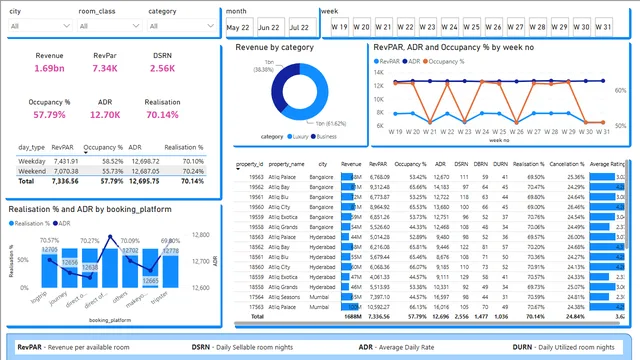Select property row 18563 Atliq Palace Hyderabad
Viewport: 640px width, 360px height.
click(x=429, y=237)
